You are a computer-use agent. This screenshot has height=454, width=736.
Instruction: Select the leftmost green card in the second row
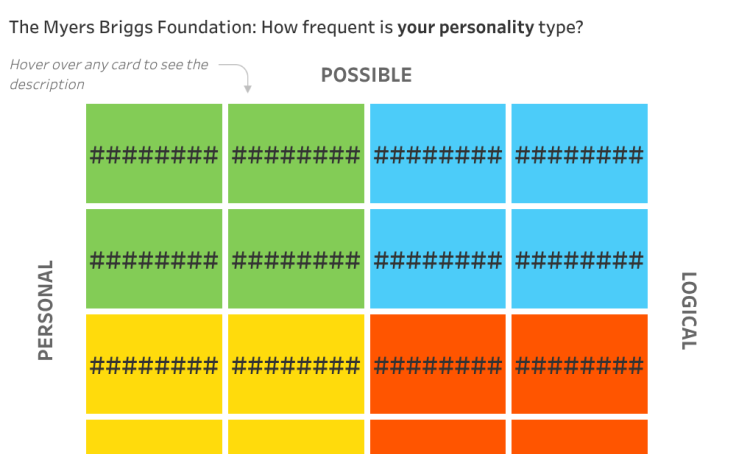click(x=154, y=259)
